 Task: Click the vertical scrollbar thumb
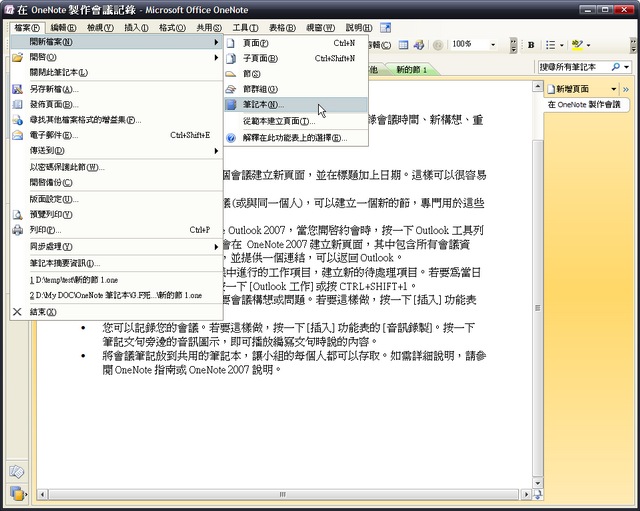pyautogui.click(x=538, y=308)
